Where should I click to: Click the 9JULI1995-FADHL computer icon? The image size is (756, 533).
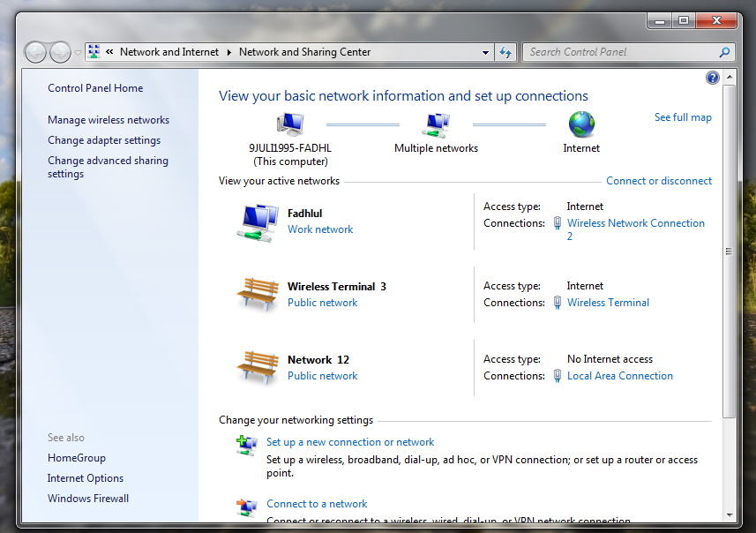pyautogui.click(x=290, y=122)
